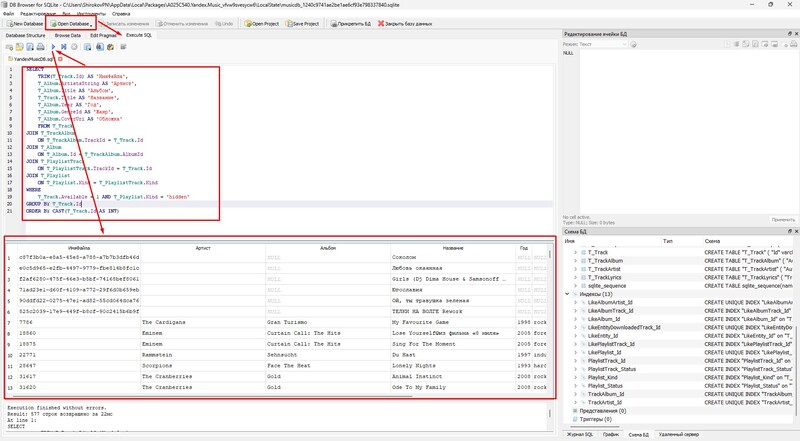Click the Open Project button

[263, 23]
